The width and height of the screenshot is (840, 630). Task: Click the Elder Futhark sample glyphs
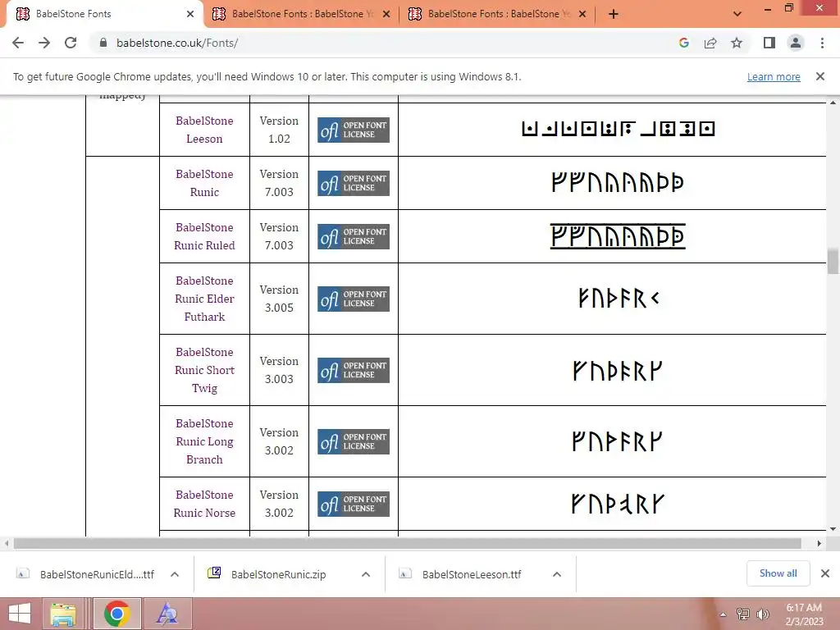(x=619, y=299)
